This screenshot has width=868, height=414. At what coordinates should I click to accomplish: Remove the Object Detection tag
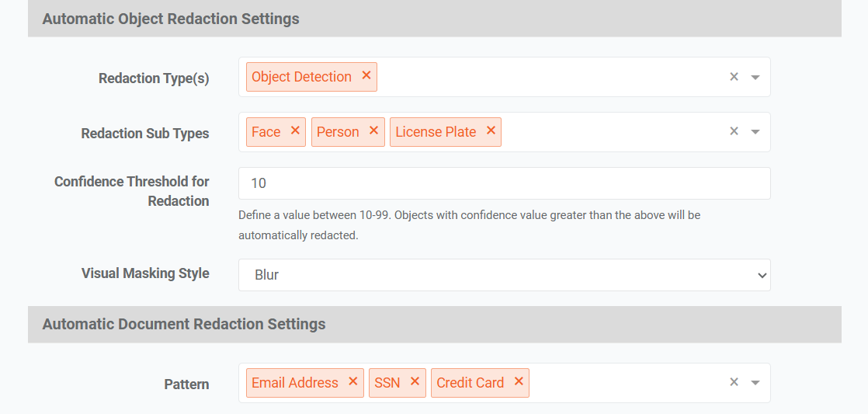tap(366, 76)
